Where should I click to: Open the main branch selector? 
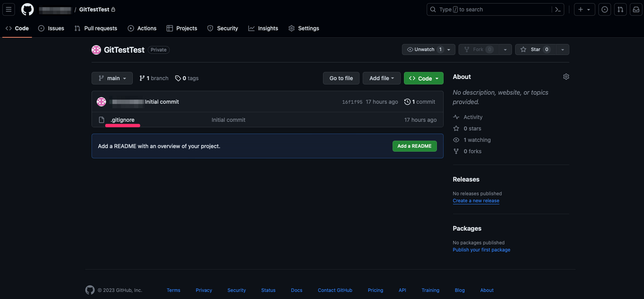tap(112, 78)
